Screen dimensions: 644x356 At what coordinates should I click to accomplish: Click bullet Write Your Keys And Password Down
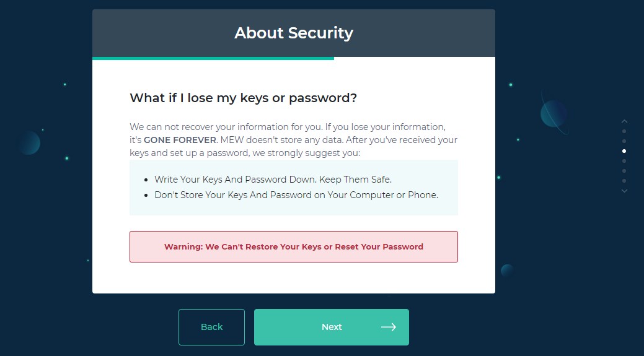tap(273, 179)
